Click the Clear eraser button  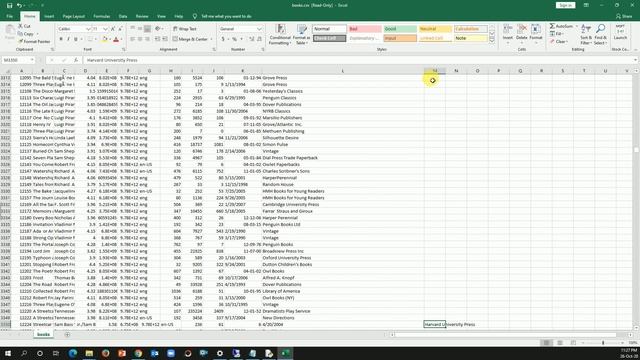(x=558, y=42)
